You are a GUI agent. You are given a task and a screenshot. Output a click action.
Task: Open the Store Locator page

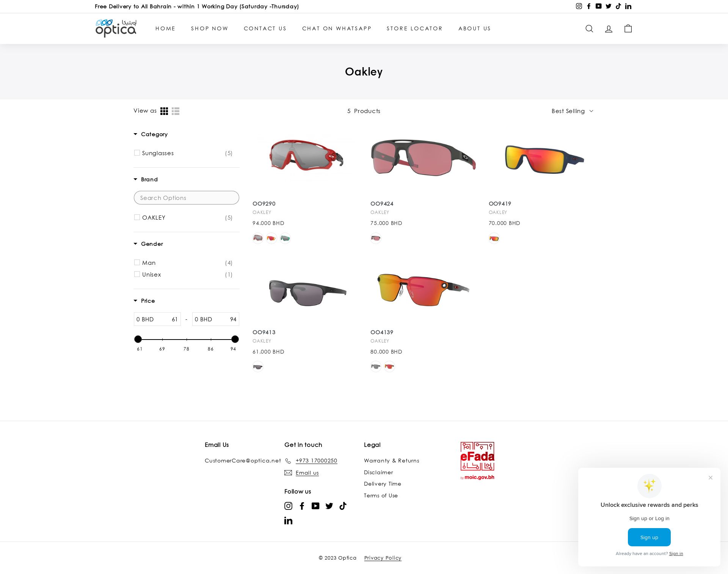point(414,28)
